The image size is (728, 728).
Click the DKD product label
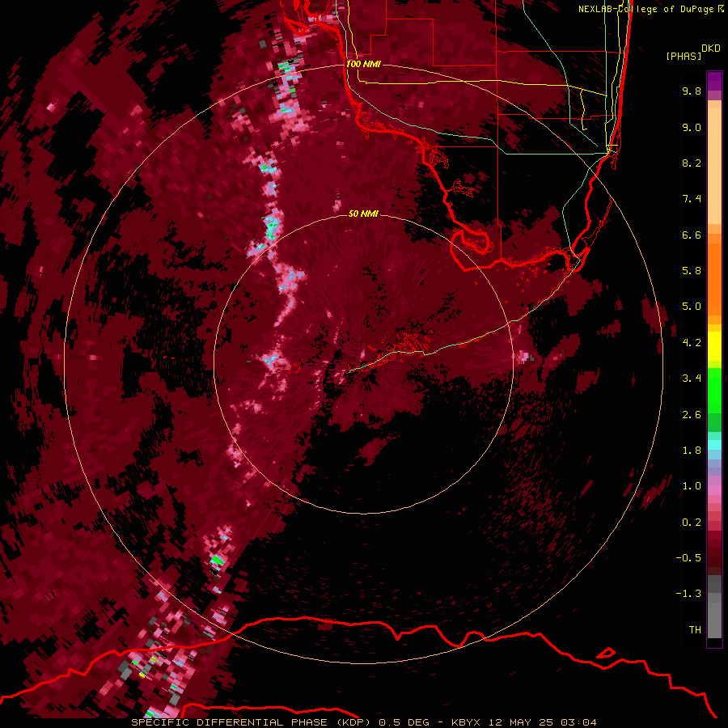(711, 48)
